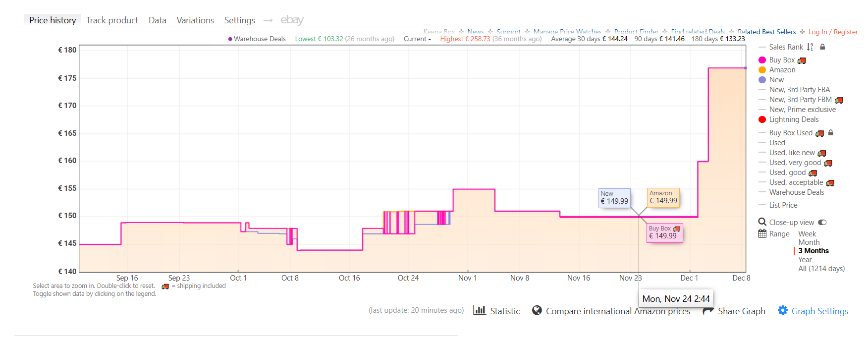The height and width of the screenshot is (340, 868).
Task: Set range to All (1214 days)
Action: coord(821,269)
